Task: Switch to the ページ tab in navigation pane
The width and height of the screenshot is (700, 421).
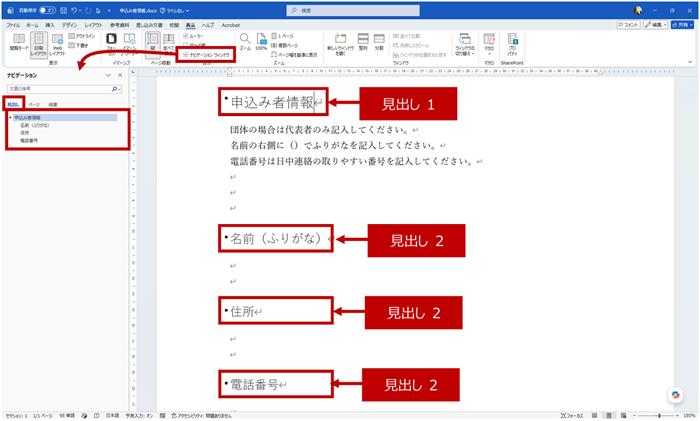Action: (x=34, y=104)
